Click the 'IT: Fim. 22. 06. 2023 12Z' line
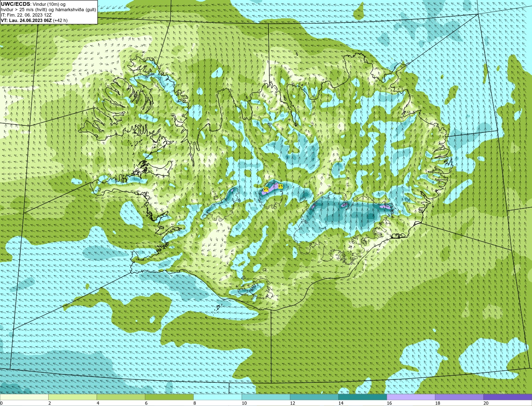 [26, 15]
